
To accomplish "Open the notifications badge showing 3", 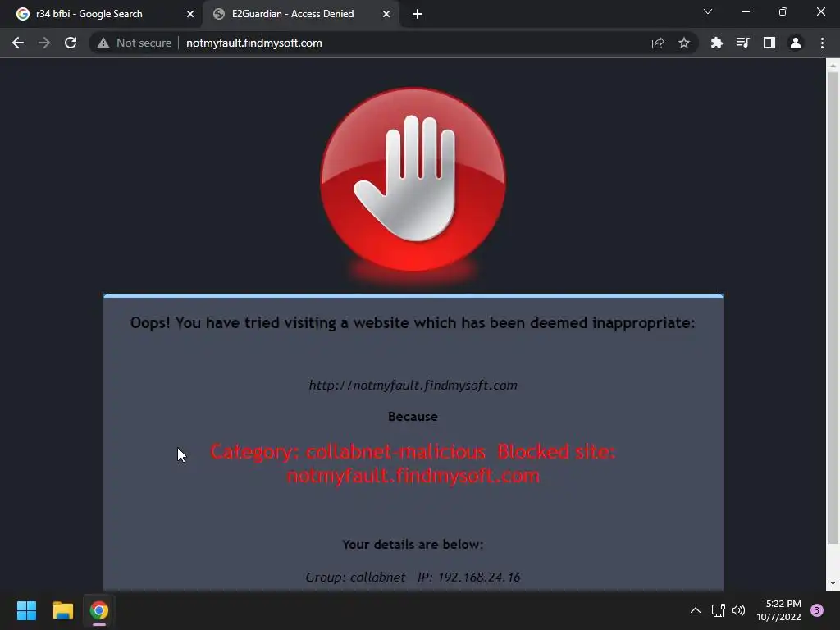I will click(x=817, y=610).
